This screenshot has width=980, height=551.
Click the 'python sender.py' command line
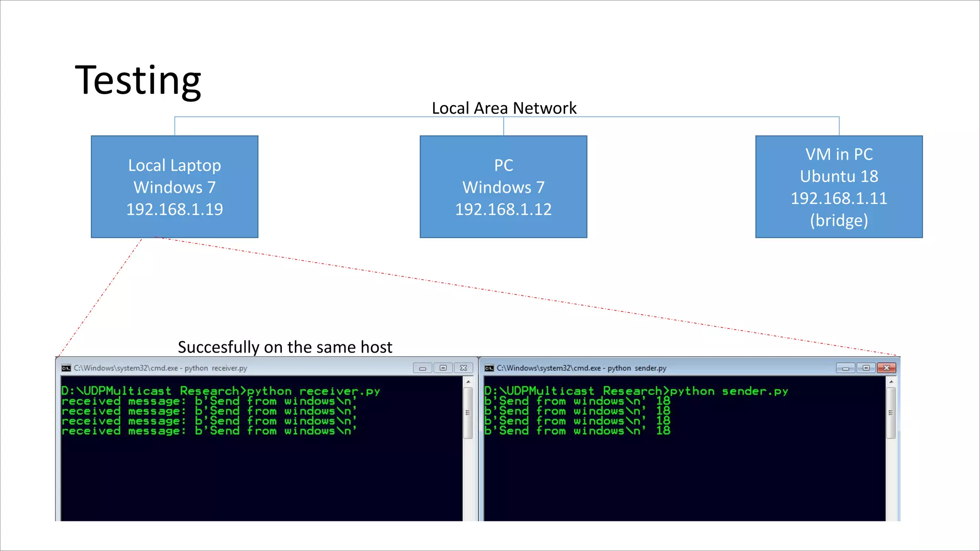tap(636, 391)
